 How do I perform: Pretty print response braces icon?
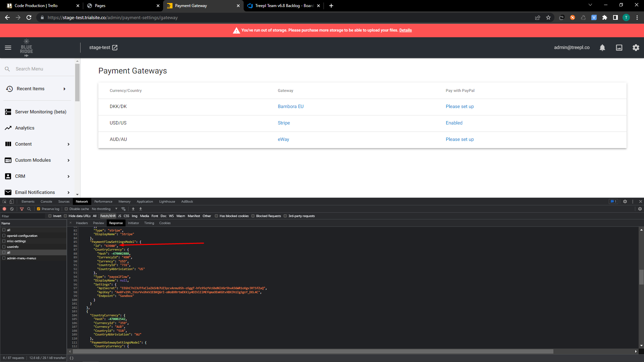click(x=71, y=358)
